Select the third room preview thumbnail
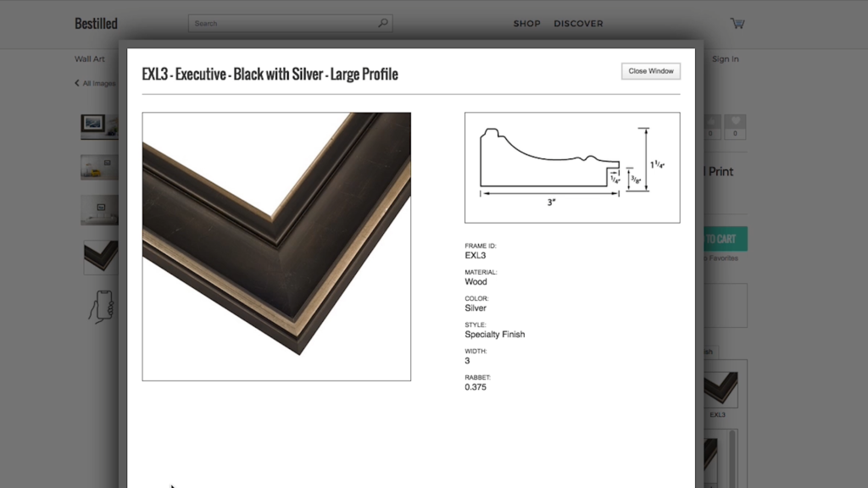 point(98,210)
